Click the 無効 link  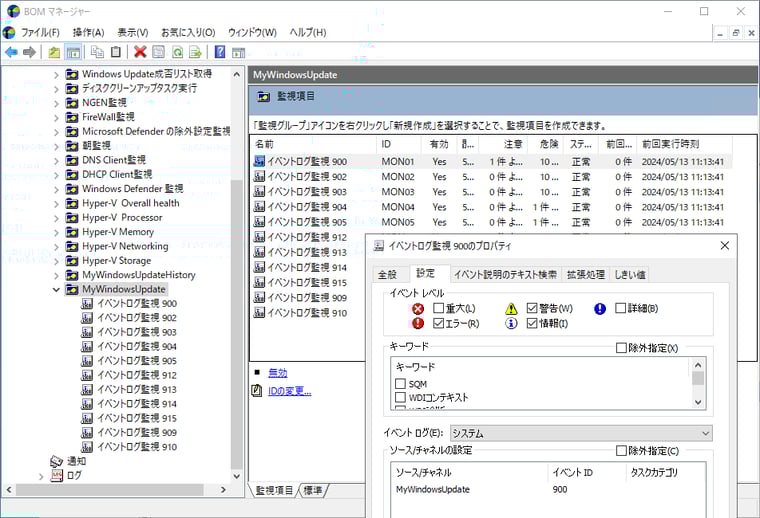(278, 373)
